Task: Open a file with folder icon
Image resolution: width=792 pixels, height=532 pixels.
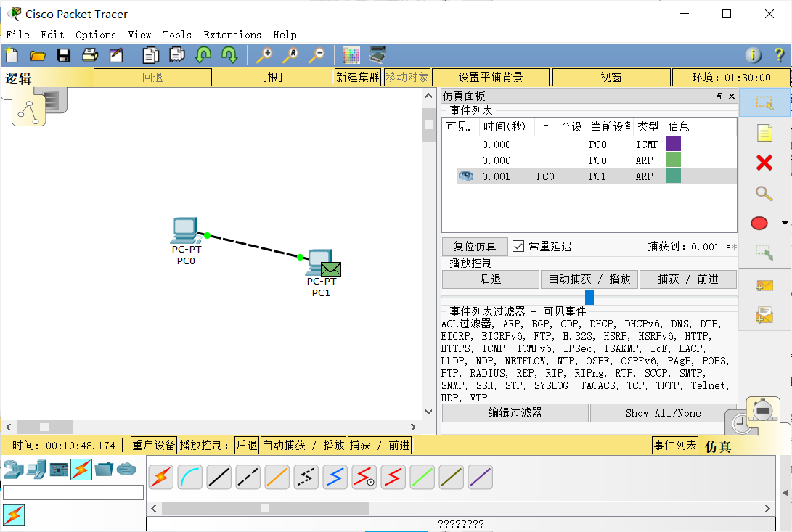Action: point(38,55)
